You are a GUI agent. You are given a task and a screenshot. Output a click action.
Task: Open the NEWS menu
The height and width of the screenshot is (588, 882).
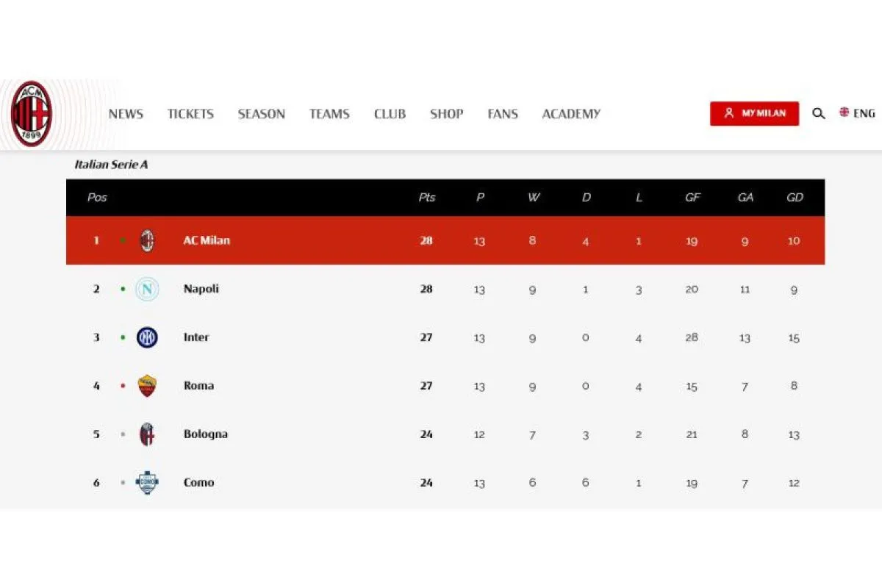pos(126,114)
